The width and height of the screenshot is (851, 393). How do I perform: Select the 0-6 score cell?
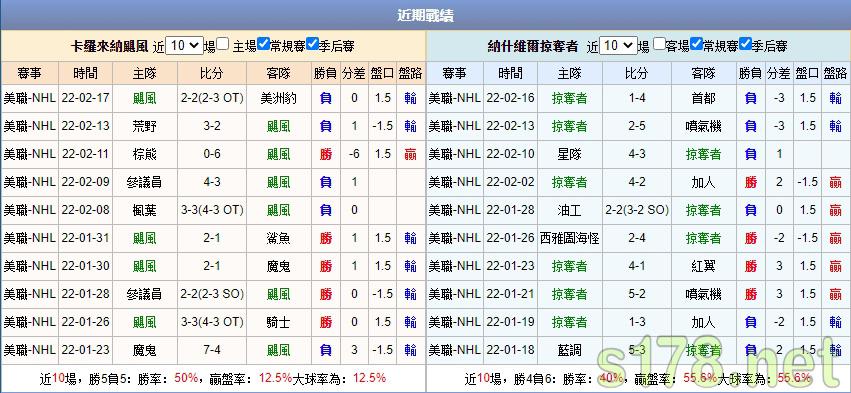point(212,154)
